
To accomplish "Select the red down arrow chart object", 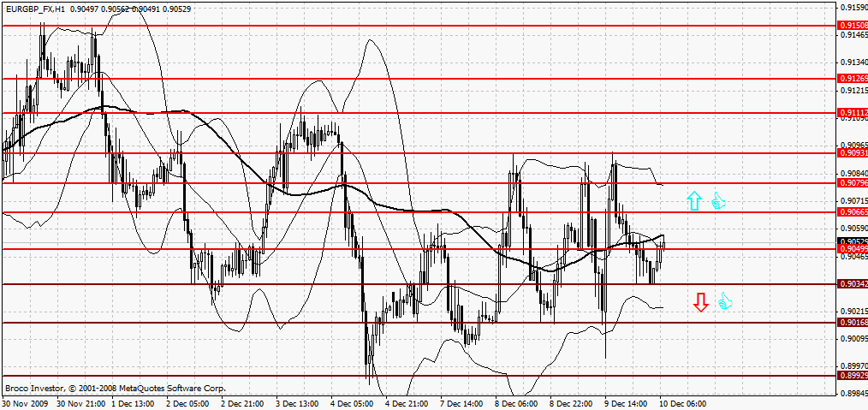I will click(x=701, y=302).
